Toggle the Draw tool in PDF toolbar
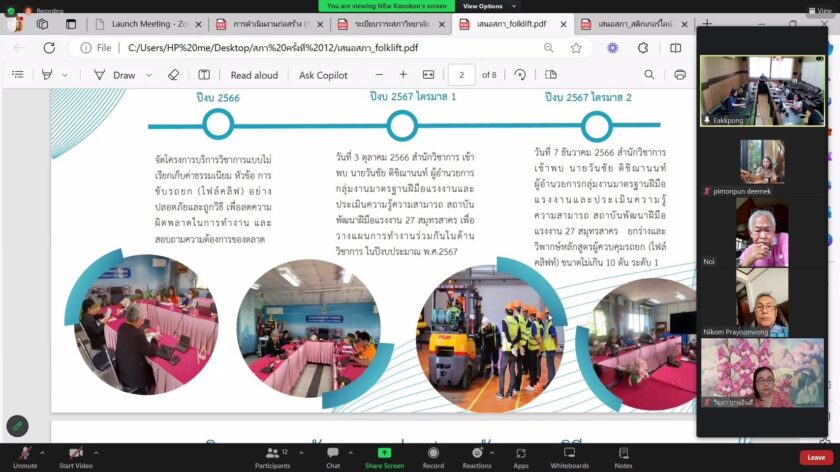Viewport: 840px width, 472px height. [114, 75]
